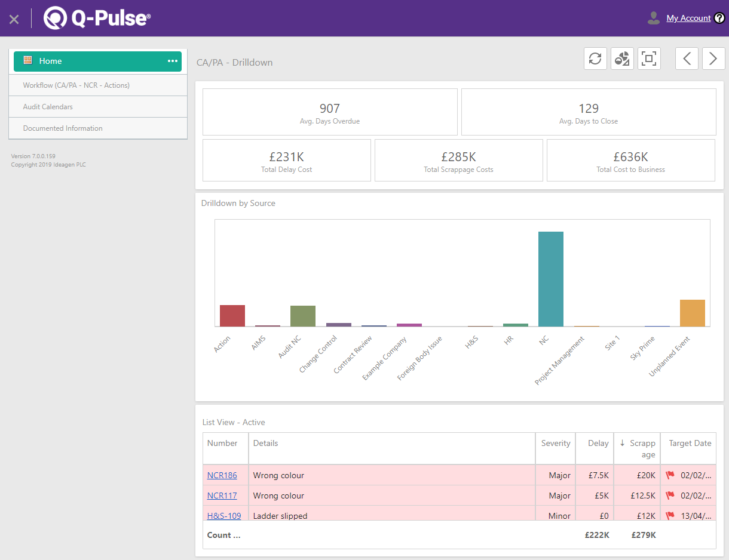Toggle sorting on the Scrappage column

pyautogui.click(x=637, y=448)
